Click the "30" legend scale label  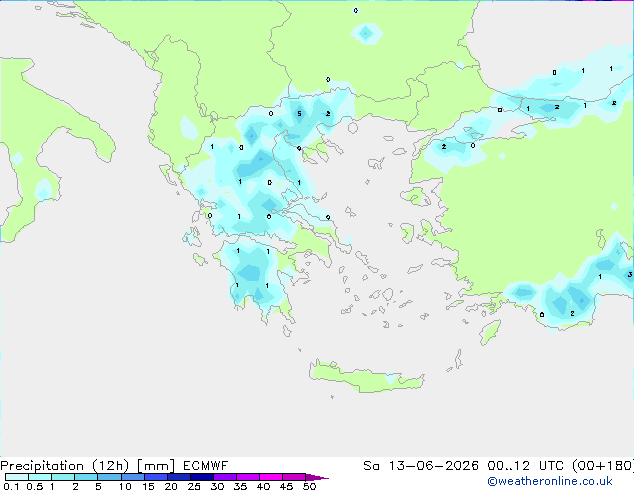click(217, 486)
